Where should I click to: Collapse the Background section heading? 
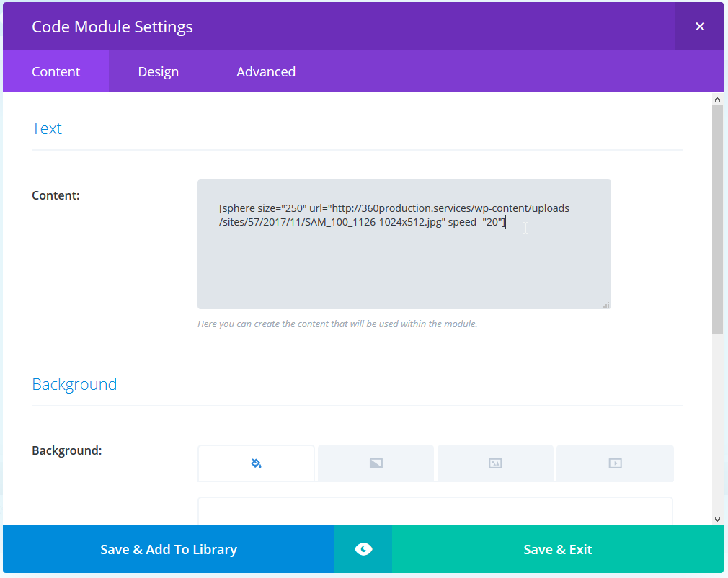point(74,384)
